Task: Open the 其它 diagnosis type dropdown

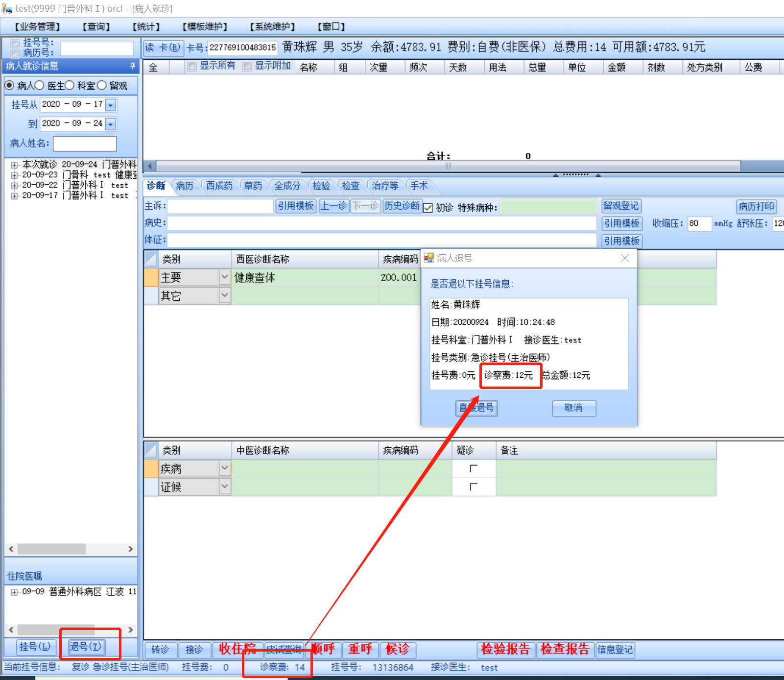Action: tap(225, 295)
